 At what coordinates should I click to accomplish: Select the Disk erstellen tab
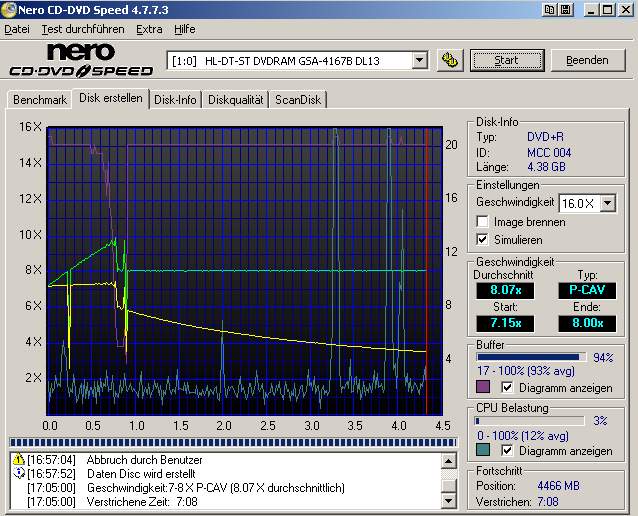point(111,98)
